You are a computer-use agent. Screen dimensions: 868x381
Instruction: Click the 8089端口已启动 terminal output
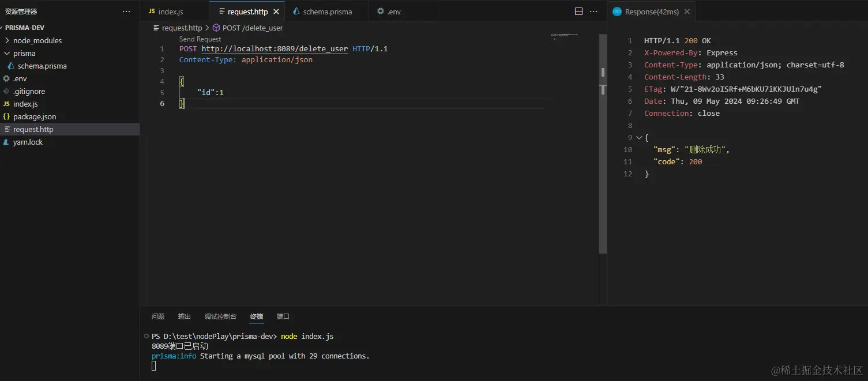click(180, 346)
